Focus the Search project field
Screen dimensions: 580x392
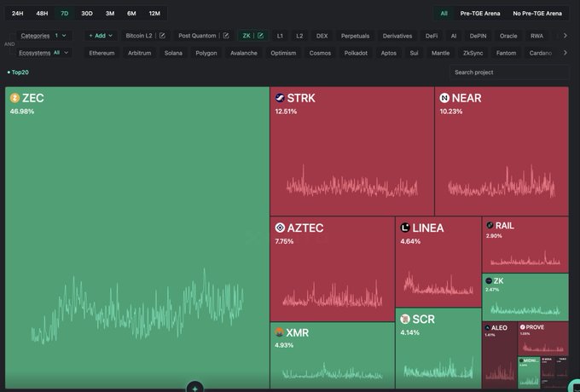point(509,72)
